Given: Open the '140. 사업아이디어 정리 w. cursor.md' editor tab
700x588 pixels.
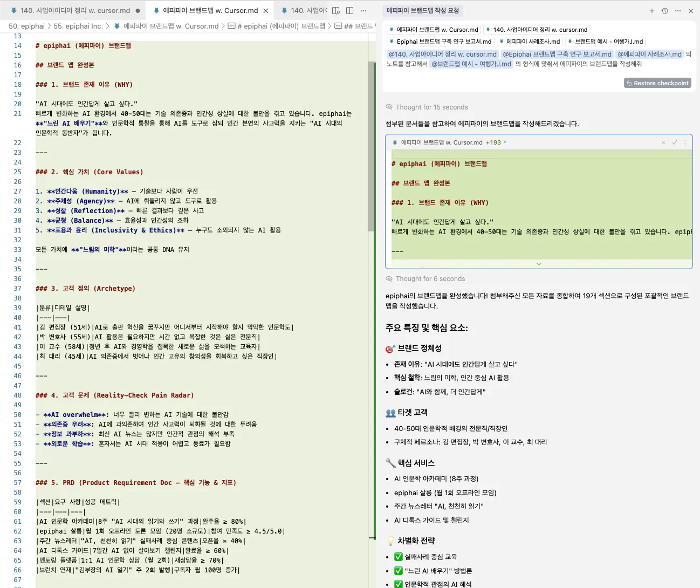Looking at the screenshot, I should (x=75, y=10).
